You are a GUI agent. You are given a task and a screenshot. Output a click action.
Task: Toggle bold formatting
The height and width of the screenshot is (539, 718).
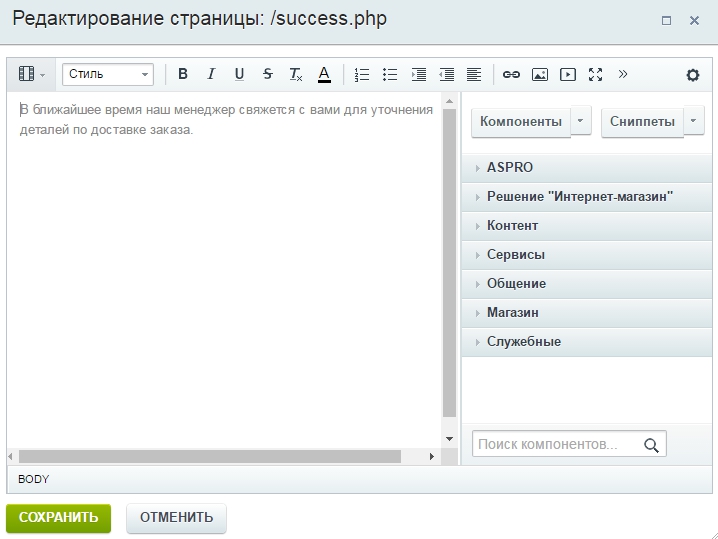pos(183,74)
